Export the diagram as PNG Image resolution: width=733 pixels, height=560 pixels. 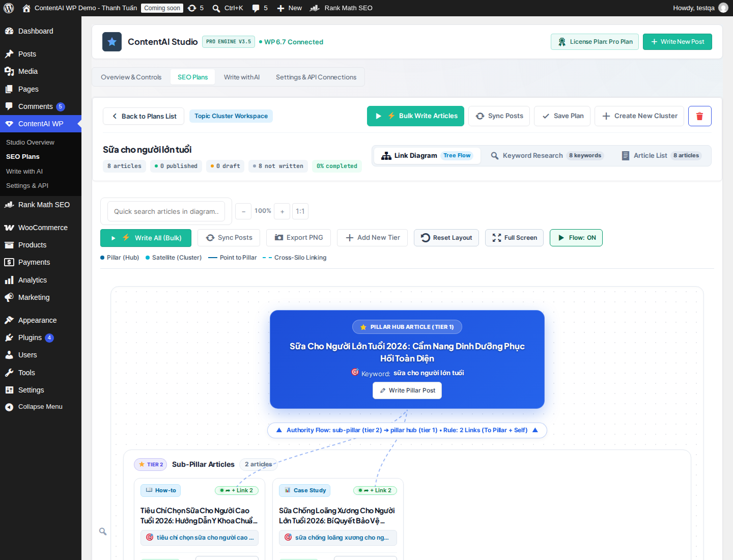[299, 238]
